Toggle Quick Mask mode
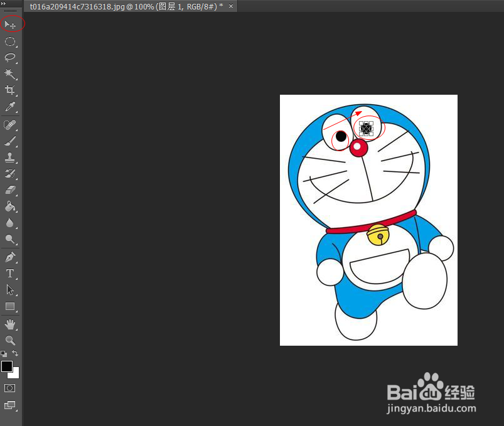The height and width of the screenshot is (426, 504). [x=9, y=388]
